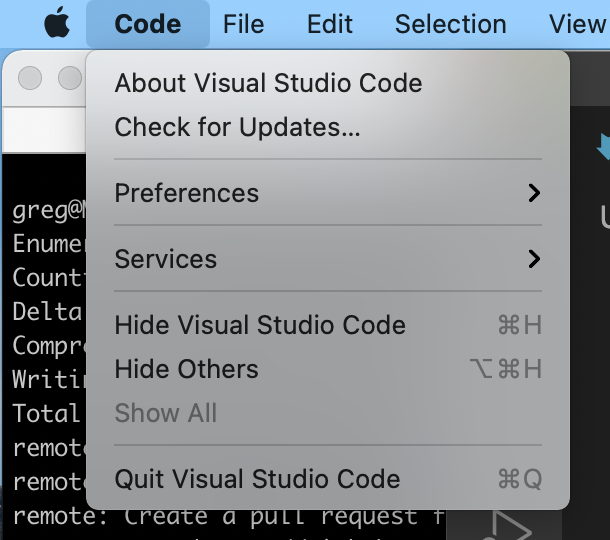Click the Services menu entry
610x540 pixels.
[166, 259]
